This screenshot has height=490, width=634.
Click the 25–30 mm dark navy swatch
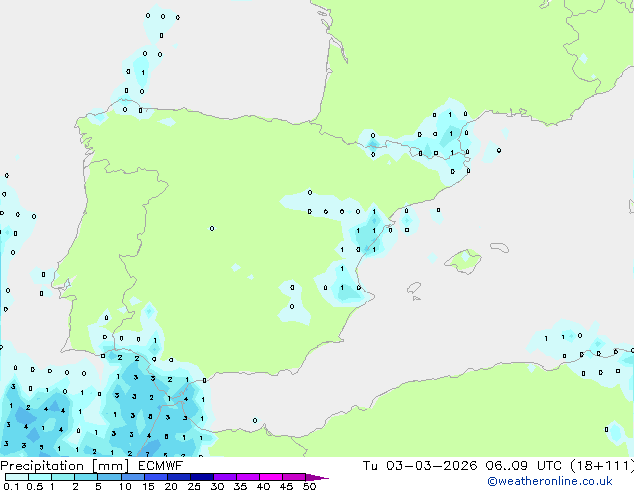201,477
